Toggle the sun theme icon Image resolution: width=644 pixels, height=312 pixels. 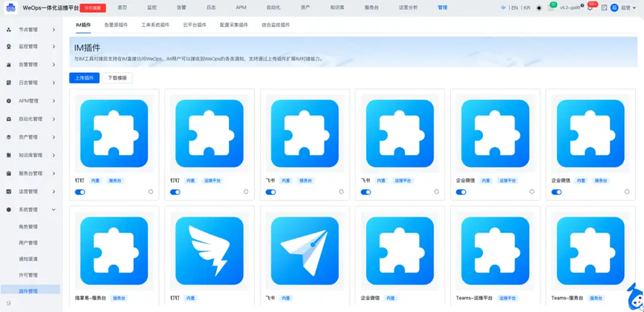click(x=539, y=7)
